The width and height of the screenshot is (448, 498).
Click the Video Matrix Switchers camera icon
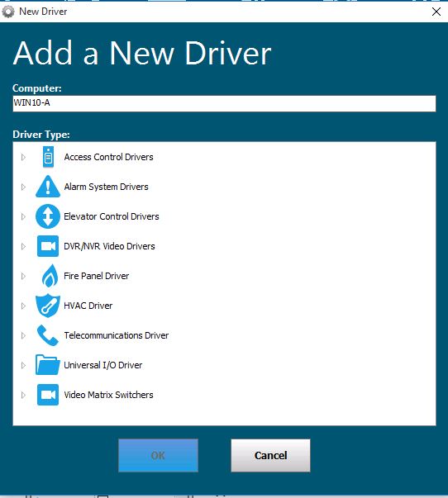[x=48, y=395]
